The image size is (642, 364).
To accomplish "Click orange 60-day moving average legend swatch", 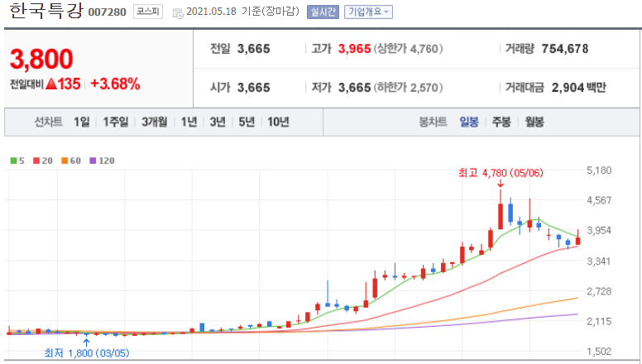I will point(65,160).
